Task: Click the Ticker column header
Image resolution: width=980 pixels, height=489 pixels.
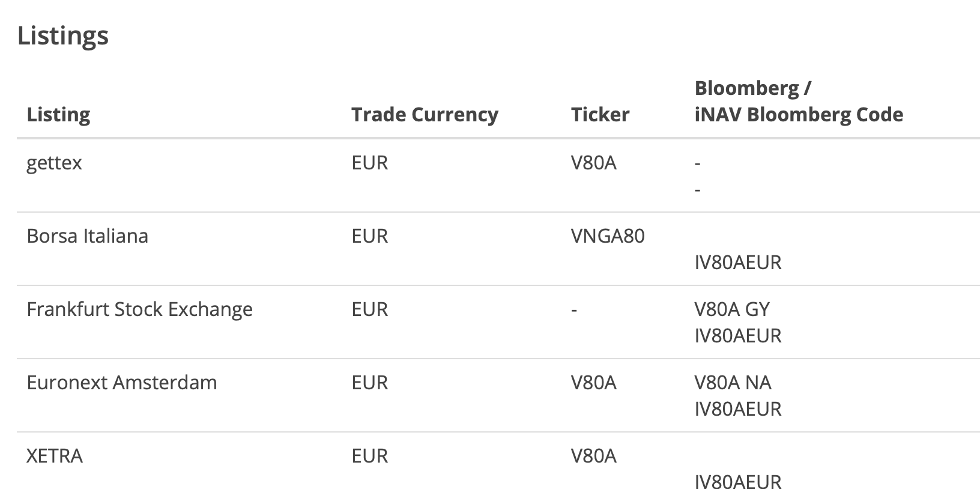Action: (x=600, y=114)
